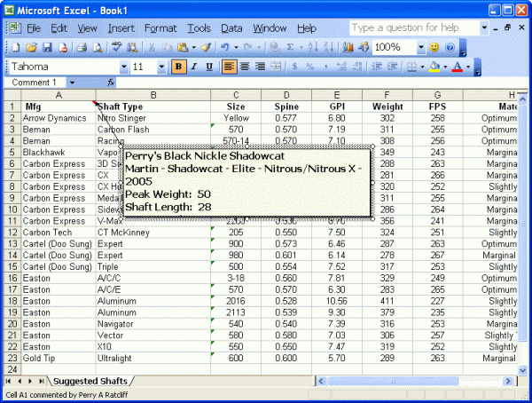Click the 'Type a question for help' box

pos(412,28)
